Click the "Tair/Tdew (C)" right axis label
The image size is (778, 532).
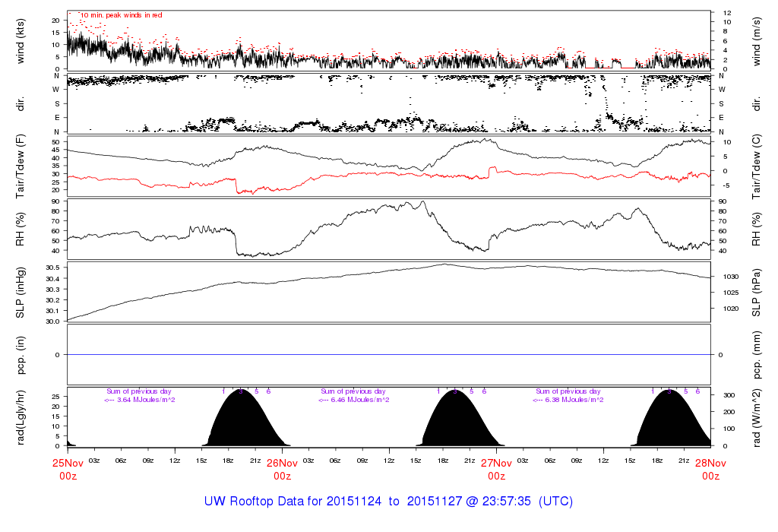tap(757, 165)
